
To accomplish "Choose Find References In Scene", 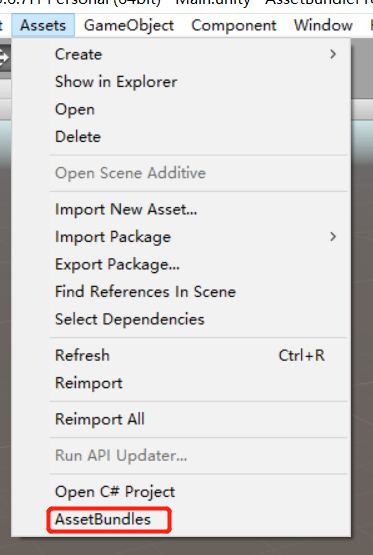I will [181, 292].
